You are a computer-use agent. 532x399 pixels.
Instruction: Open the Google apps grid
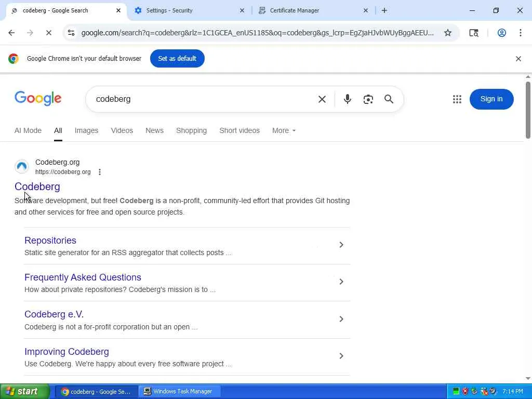tap(457, 99)
